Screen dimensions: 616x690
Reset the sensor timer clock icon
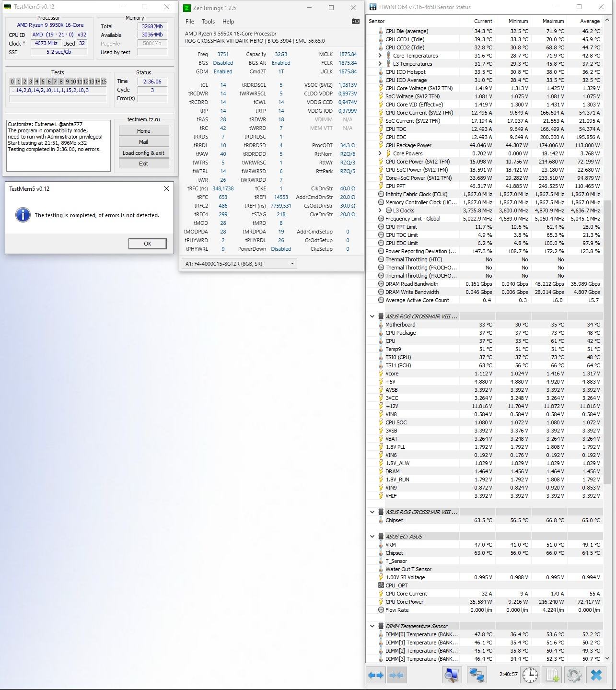pos(530,675)
